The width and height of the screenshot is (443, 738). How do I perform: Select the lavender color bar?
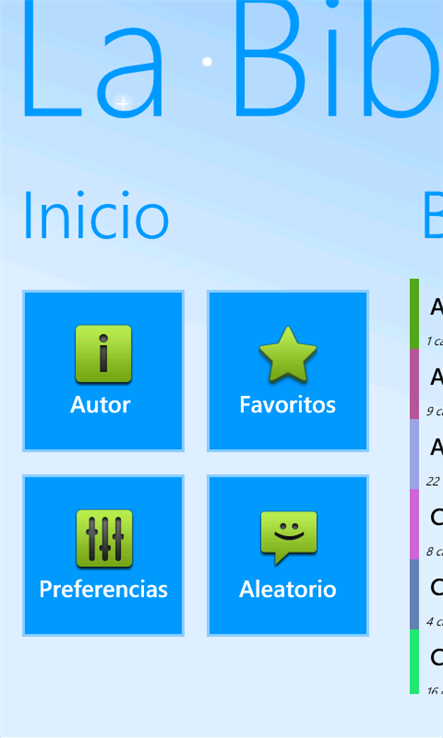pos(414,454)
